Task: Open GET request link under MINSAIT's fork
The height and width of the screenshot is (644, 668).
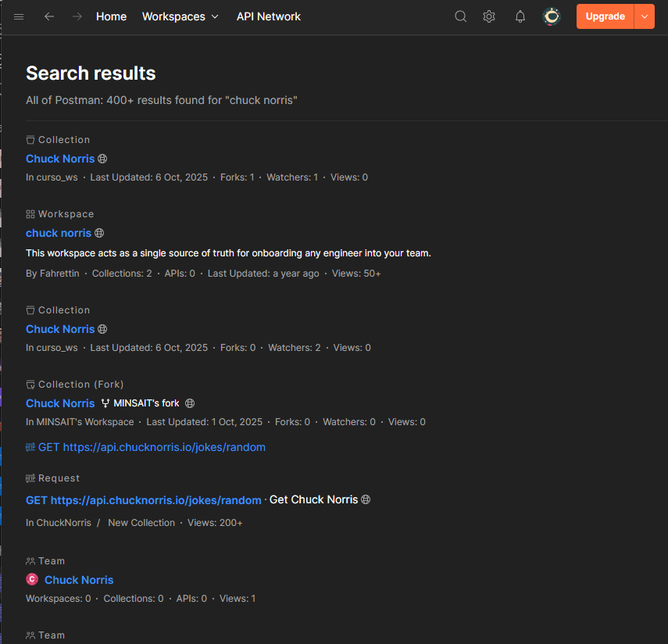Action: [x=152, y=447]
